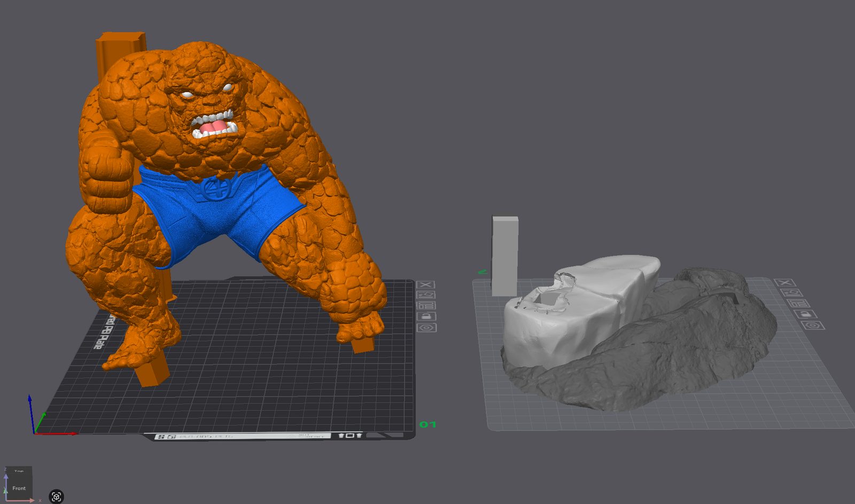Open plate 01 settings hexagon icon
This screenshot has width=855, height=504.
click(426, 328)
